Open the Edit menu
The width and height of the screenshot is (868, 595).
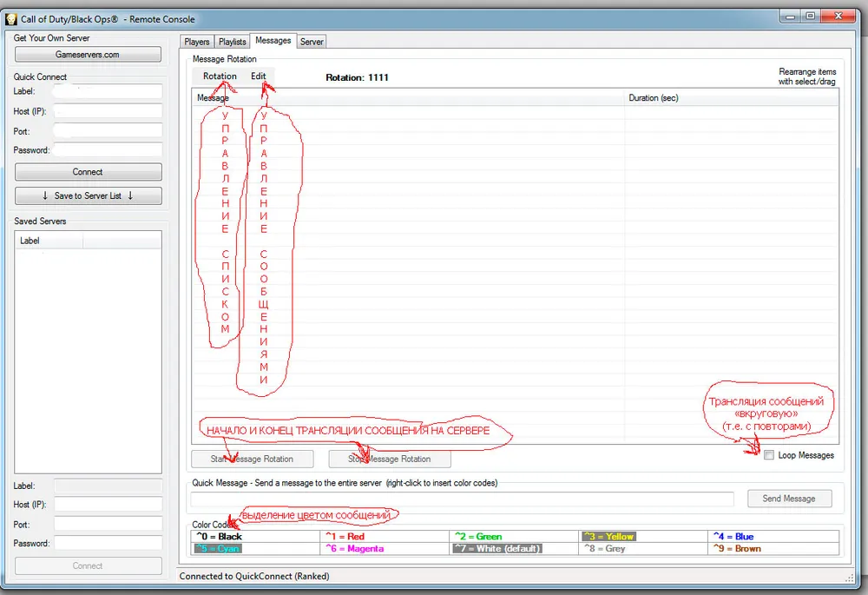point(259,76)
